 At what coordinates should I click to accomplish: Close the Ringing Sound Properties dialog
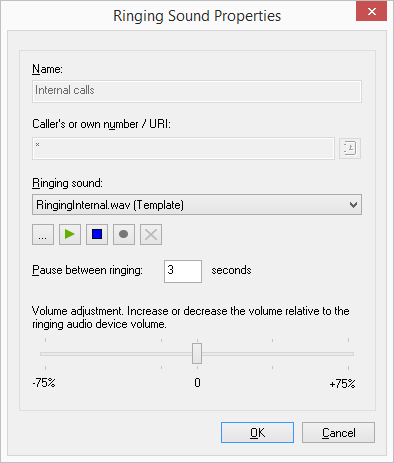(x=372, y=12)
